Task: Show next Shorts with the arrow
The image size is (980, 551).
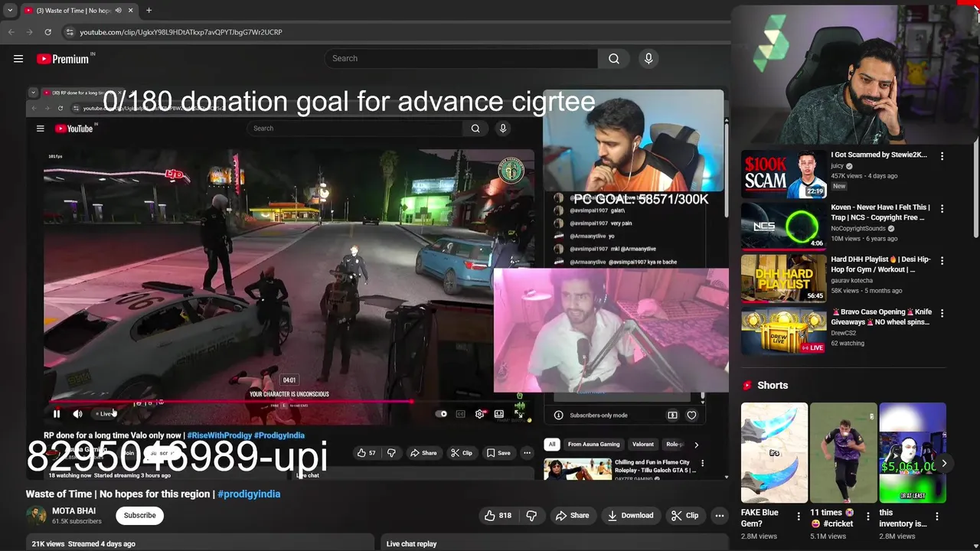Action: pos(944,463)
